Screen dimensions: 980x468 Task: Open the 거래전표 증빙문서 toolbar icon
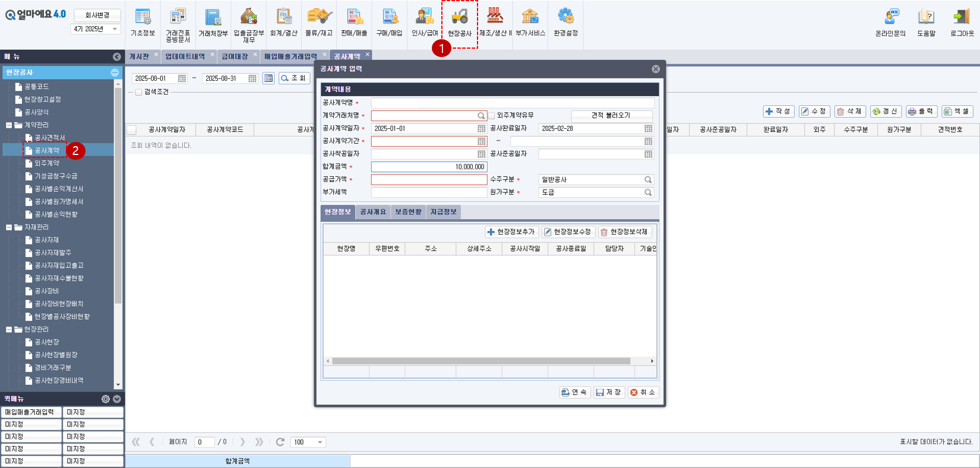click(x=178, y=25)
